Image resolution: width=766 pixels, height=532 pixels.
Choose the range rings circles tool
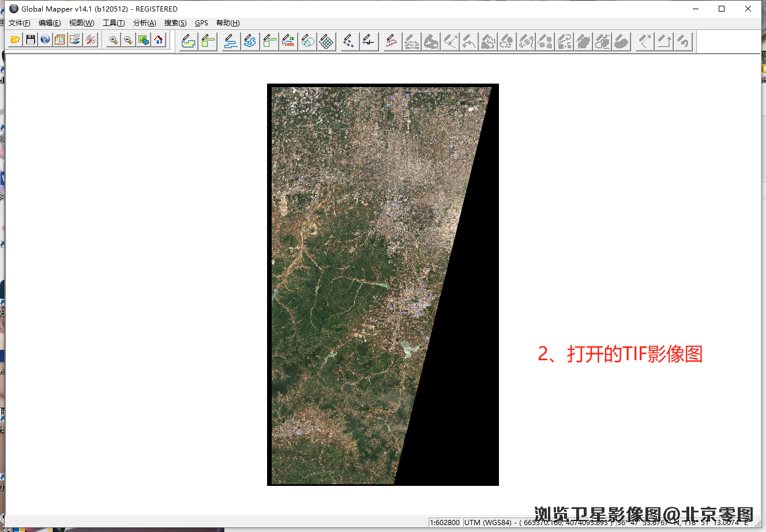point(308,41)
